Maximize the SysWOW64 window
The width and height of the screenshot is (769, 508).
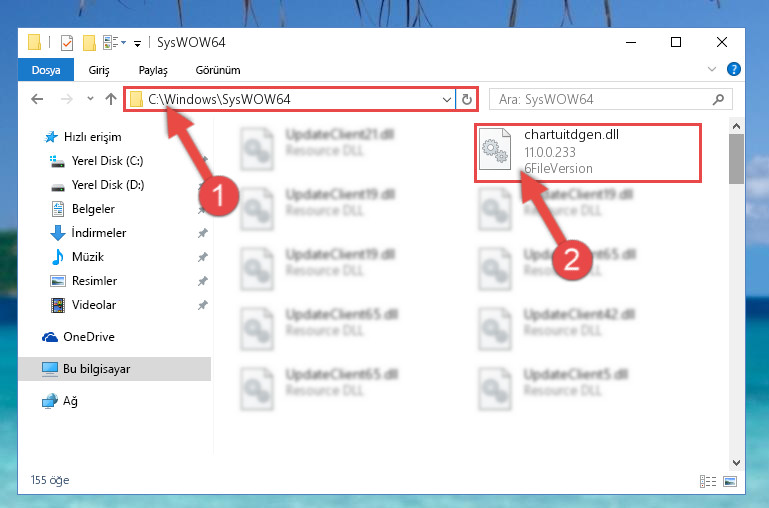click(x=676, y=43)
